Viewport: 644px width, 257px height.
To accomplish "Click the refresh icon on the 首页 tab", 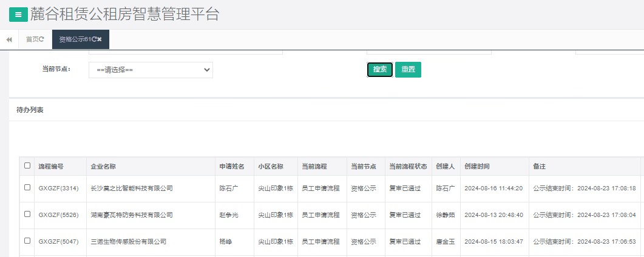I will (42, 39).
